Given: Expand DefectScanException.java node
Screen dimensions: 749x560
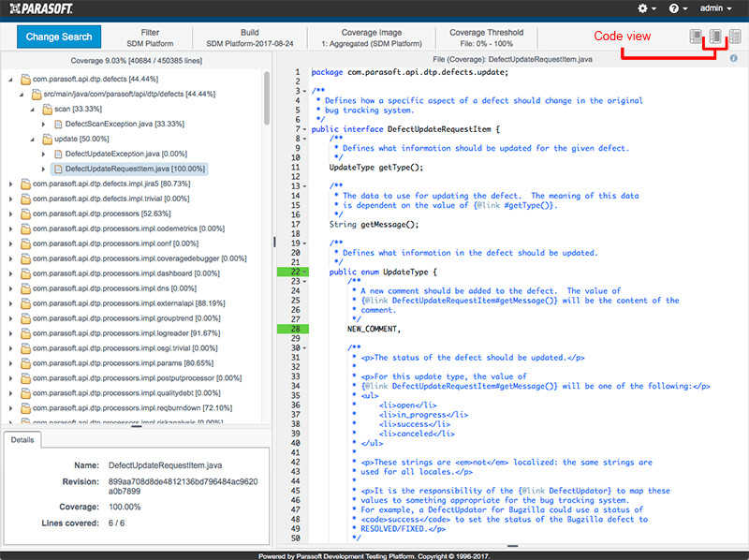Looking at the screenshot, I should pyautogui.click(x=43, y=125).
